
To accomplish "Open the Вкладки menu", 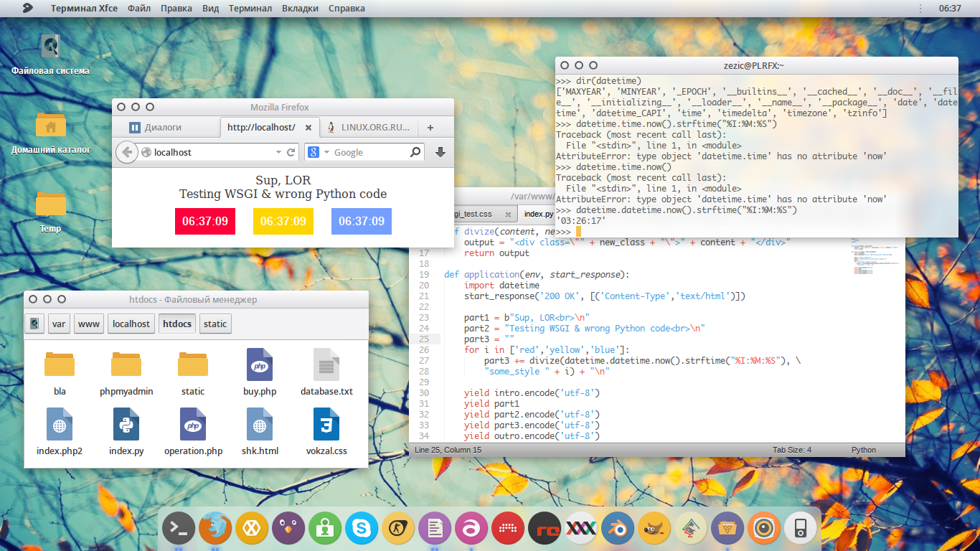I will (301, 9).
